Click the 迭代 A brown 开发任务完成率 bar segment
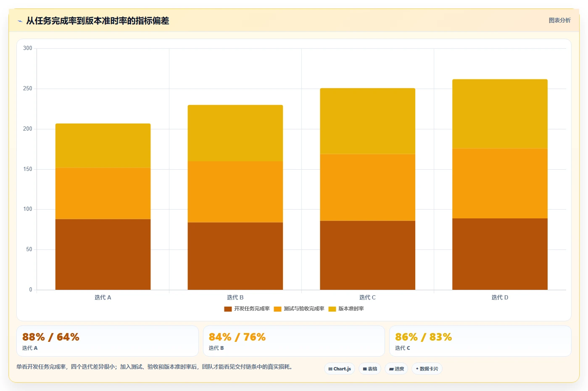 point(103,255)
